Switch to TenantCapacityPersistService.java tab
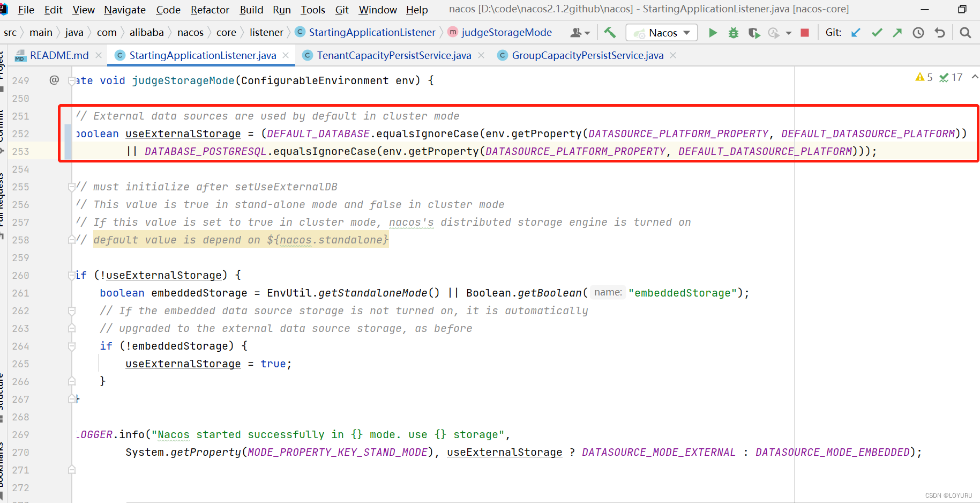 [x=393, y=55]
